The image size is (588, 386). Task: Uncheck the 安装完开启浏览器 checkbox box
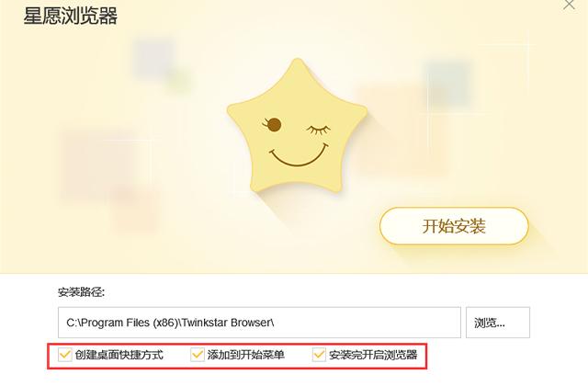tap(319, 355)
